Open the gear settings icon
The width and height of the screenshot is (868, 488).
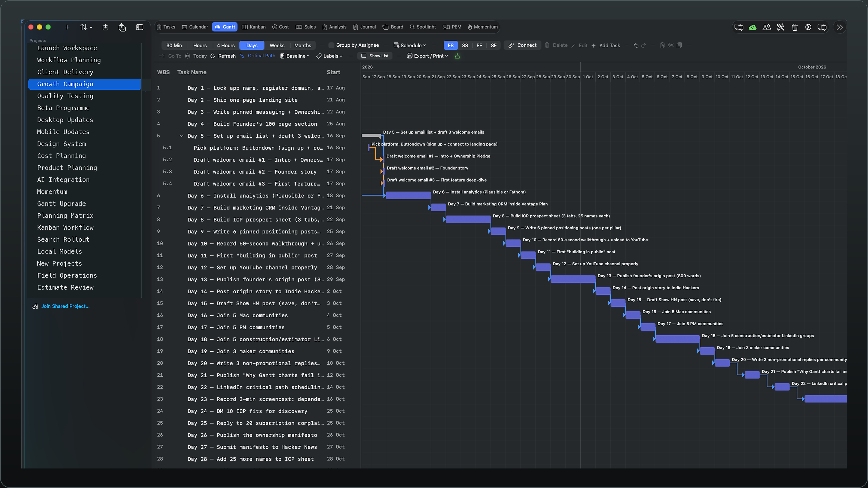click(x=808, y=27)
